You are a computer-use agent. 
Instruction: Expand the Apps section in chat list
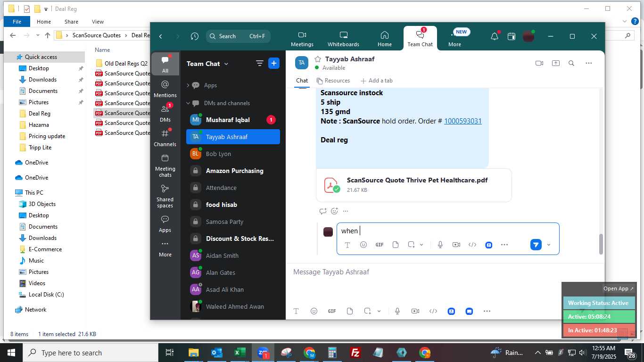pos(188,85)
